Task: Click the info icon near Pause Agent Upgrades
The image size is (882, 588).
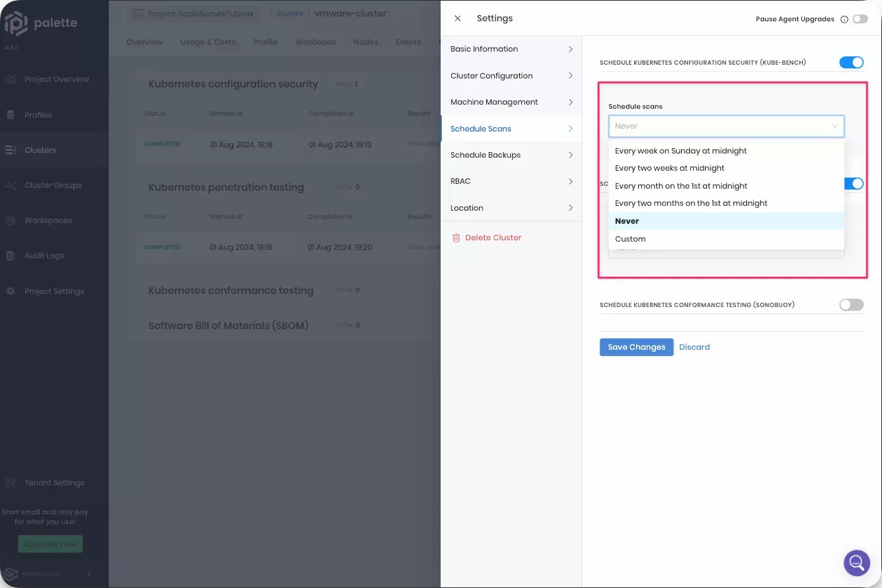Action: tap(844, 19)
